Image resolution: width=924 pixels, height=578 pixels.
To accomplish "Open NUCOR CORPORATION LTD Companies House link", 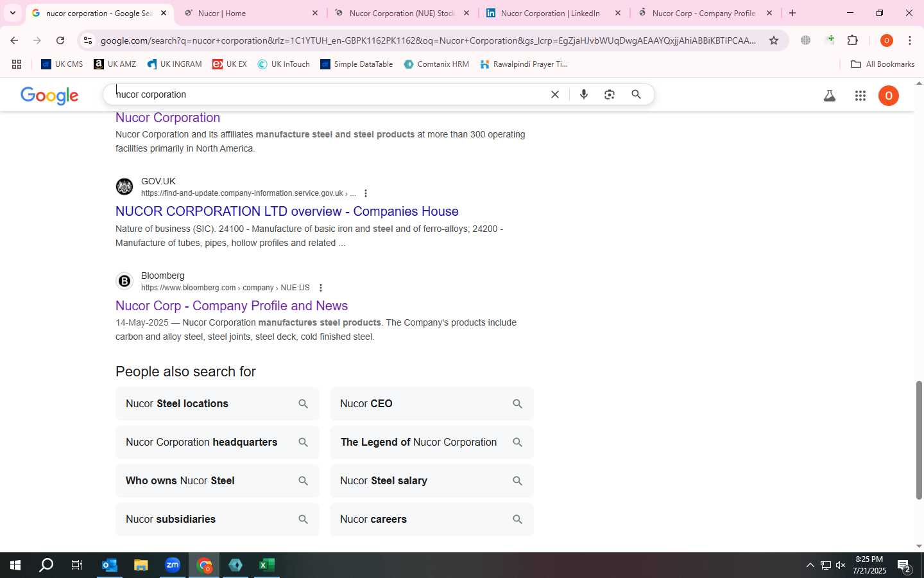I will tap(287, 211).
